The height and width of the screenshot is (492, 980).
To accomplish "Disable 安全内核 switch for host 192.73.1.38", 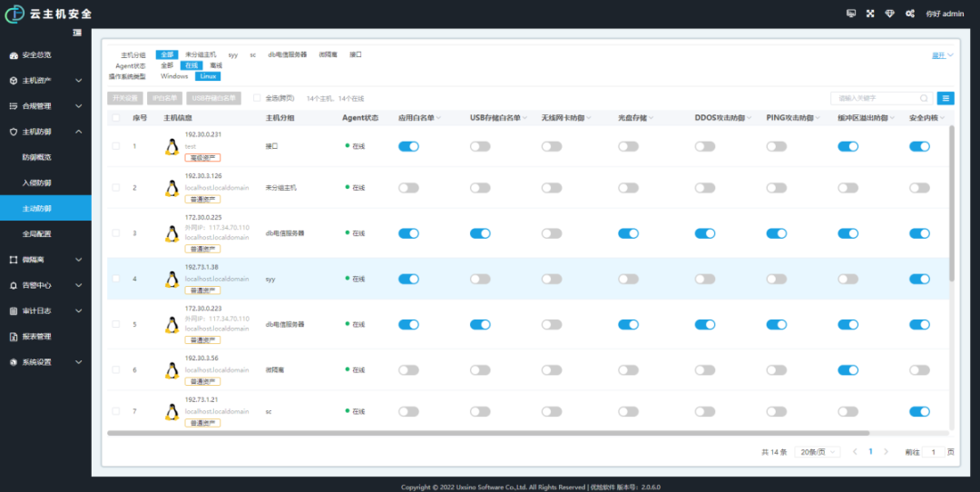I will coord(919,279).
